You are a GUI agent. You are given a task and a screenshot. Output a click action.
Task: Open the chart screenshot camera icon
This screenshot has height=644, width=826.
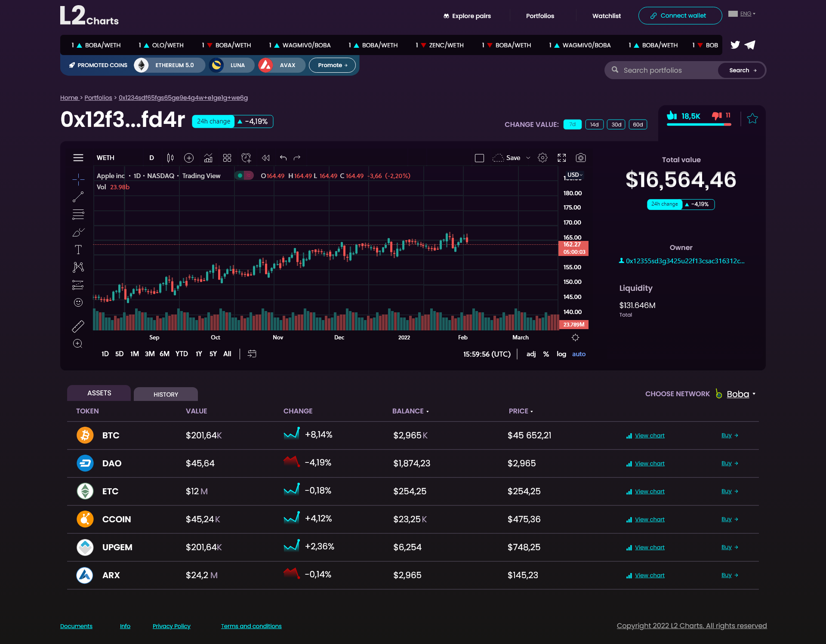point(581,158)
